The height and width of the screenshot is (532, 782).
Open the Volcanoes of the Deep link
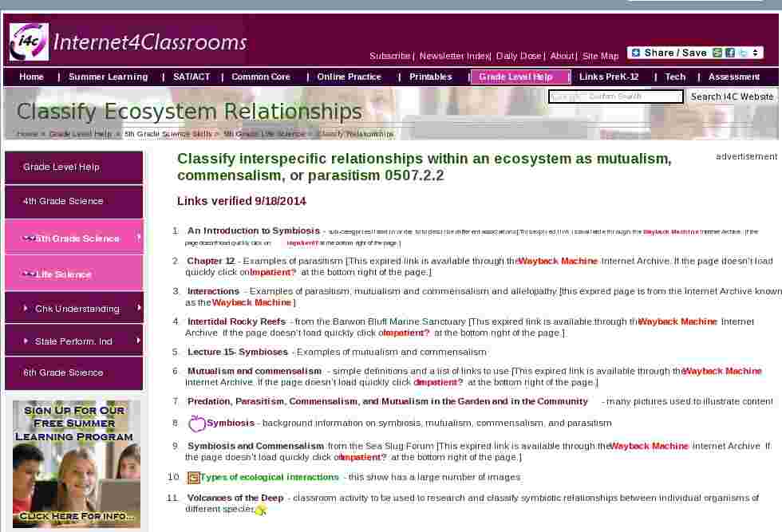235,498
